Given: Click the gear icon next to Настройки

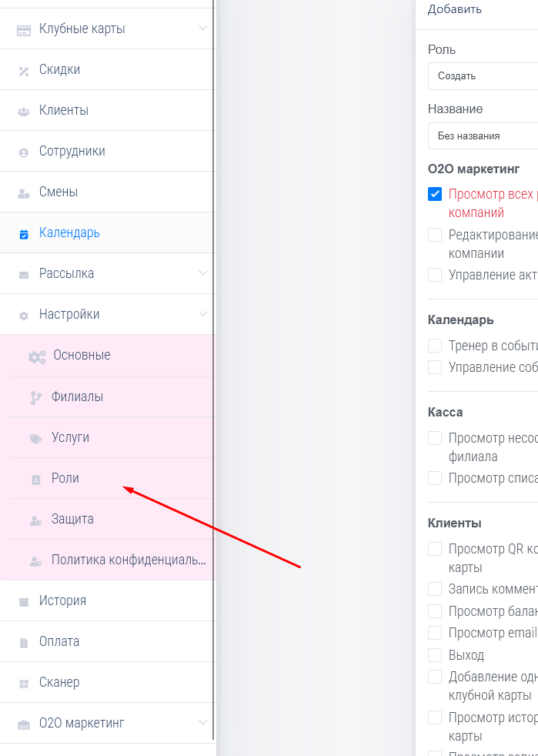Looking at the screenshot, I should 24,315.
